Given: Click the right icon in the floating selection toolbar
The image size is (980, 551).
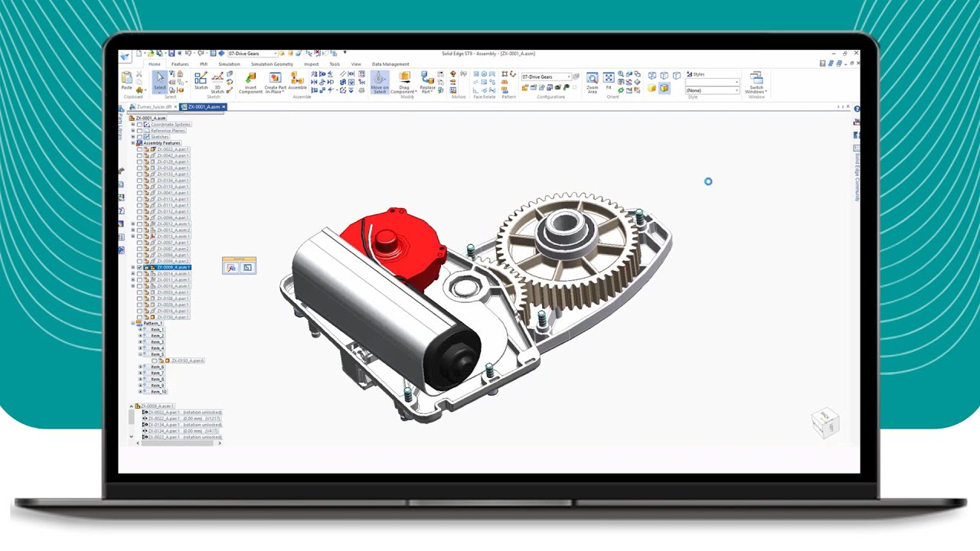Looking at the screenshot, I should point(247,268).
